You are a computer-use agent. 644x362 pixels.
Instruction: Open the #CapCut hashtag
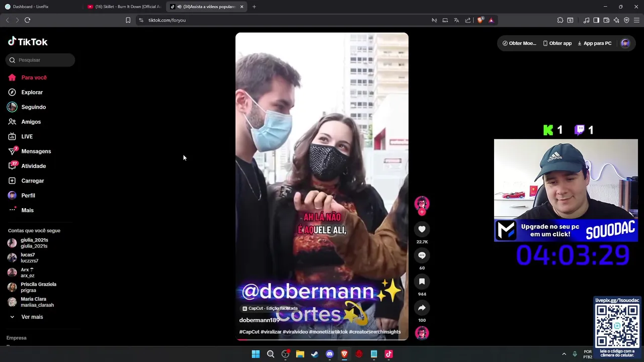tap(249, 332)
